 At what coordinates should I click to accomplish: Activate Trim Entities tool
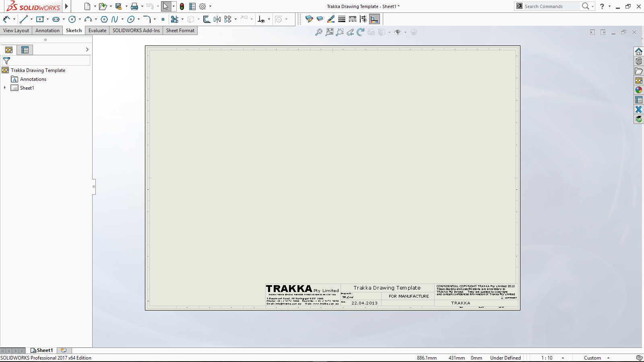174,19
